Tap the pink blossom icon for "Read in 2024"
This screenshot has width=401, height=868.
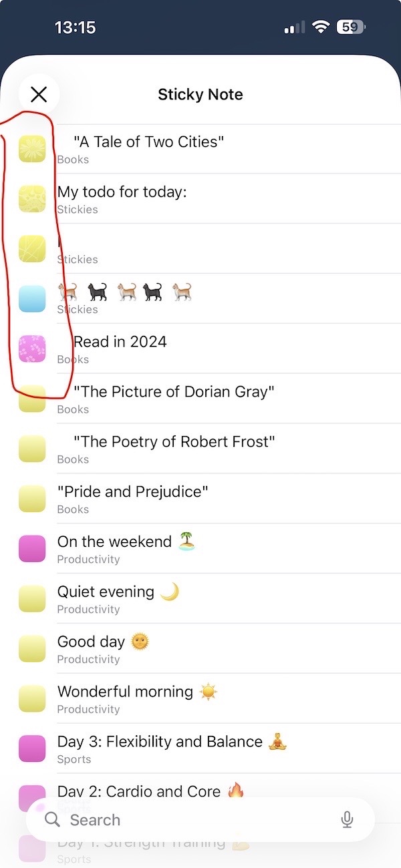click(x=32, y=349)
